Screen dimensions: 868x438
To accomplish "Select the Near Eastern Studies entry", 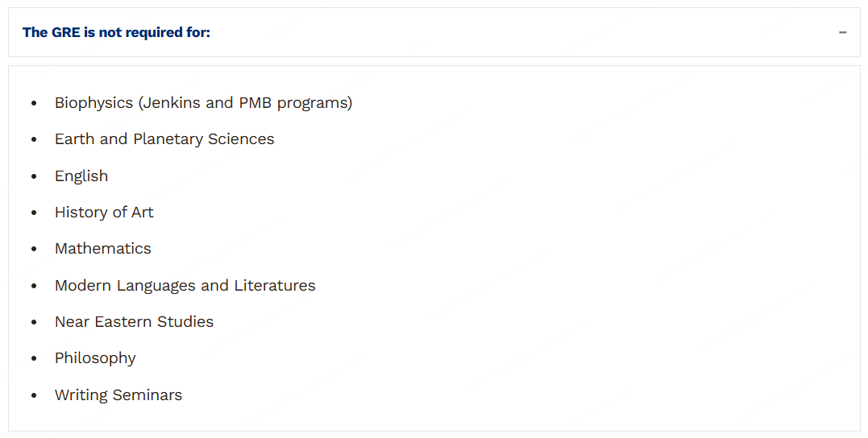I will 134,322.
